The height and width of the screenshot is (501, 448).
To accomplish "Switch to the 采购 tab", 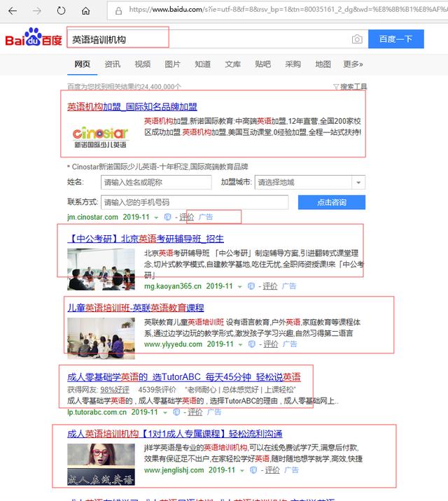I will [293, 64].
